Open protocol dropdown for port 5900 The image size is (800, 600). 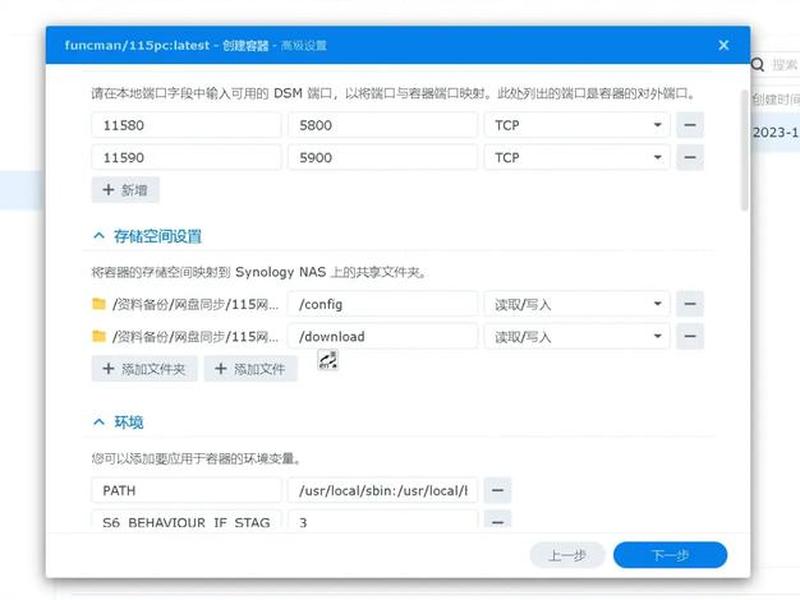pyautogui.click(x=577, y=157)
